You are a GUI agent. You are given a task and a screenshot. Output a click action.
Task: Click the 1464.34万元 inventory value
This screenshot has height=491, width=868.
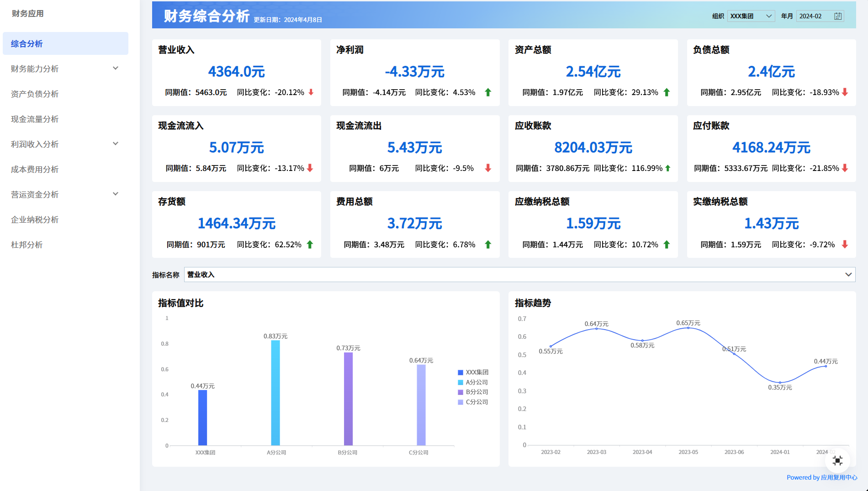click(x=236, y=224)
